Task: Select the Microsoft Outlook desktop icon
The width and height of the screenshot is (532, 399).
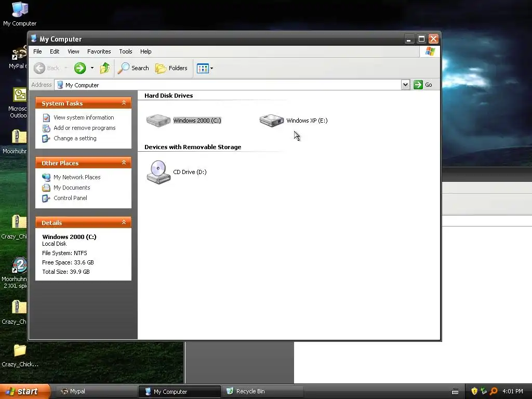Action: (18, 103)
